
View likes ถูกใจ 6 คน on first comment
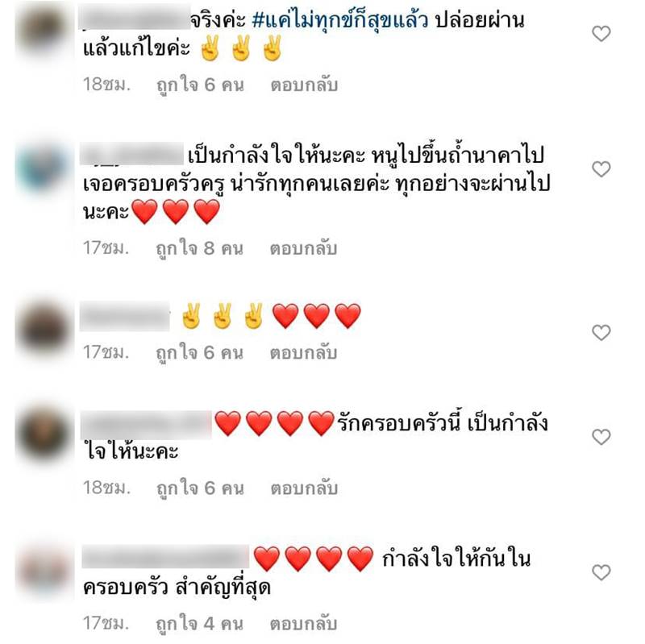pos(200,85)
